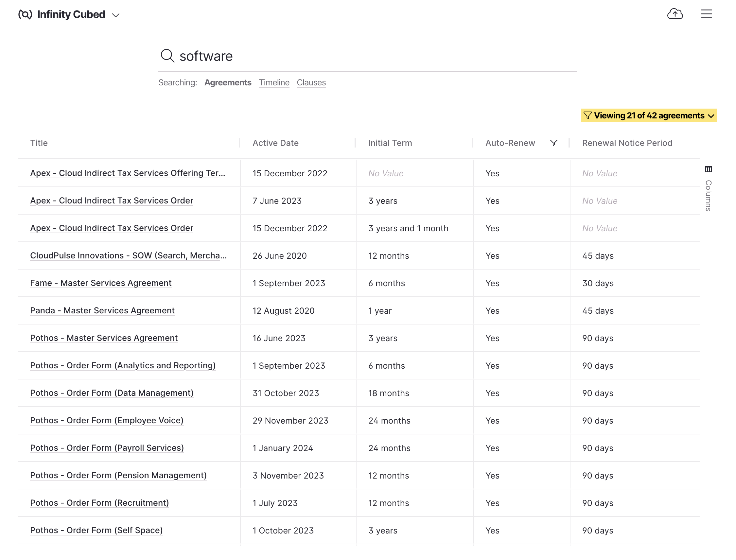Screen dimensions: 736x560
Task: Click the search magnifier icon
Action: [x=168, y=56]
